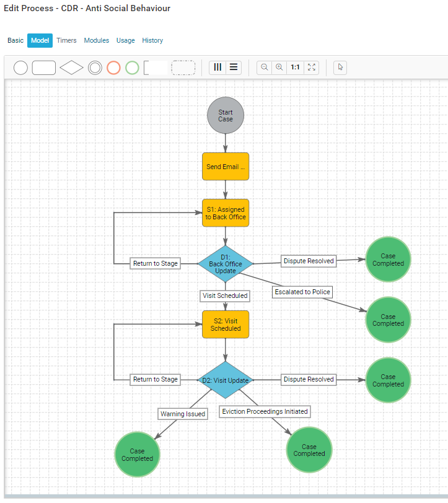Choose the dashed rounded group shape
This screenshot has height=503, width=448.
(x=183, y=68)
